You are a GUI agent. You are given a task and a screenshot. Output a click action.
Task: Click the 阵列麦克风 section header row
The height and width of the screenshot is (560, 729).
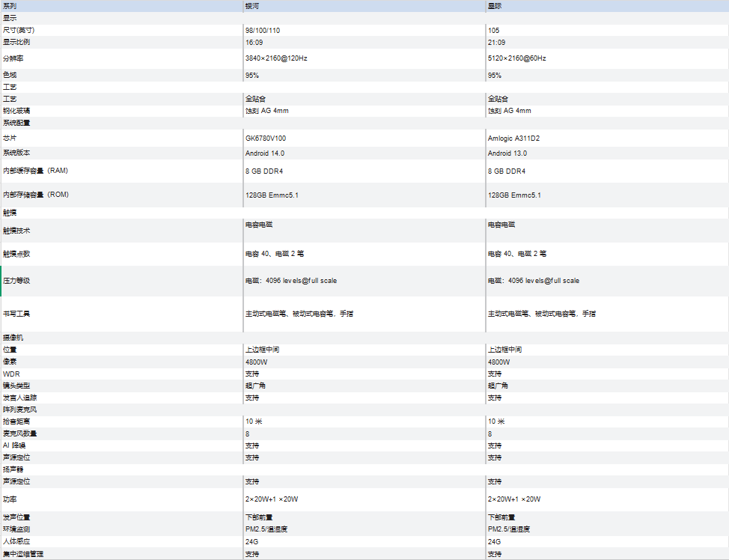[x=364, y=410]
